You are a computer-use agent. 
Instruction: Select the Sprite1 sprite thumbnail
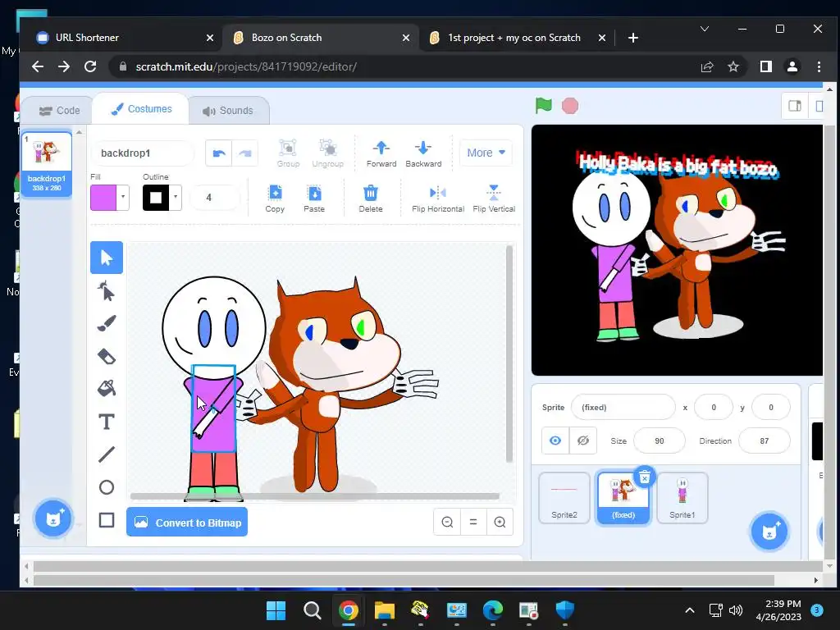pyautogui.click(x=682, y=498)
